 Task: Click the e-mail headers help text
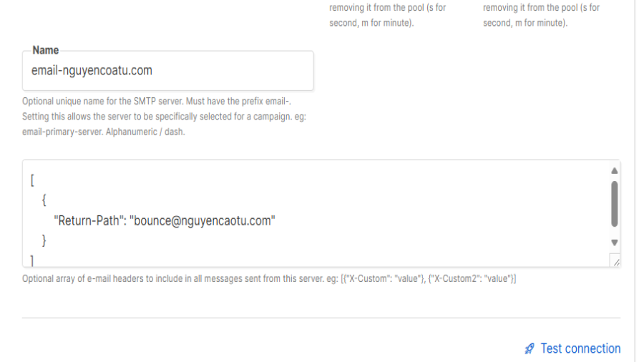(269, 279)
